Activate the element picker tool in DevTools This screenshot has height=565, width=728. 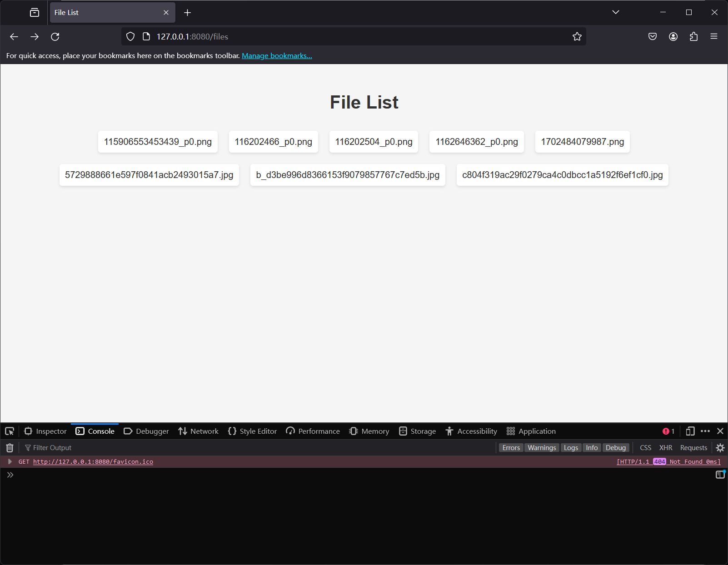click(x=10, y=431)
